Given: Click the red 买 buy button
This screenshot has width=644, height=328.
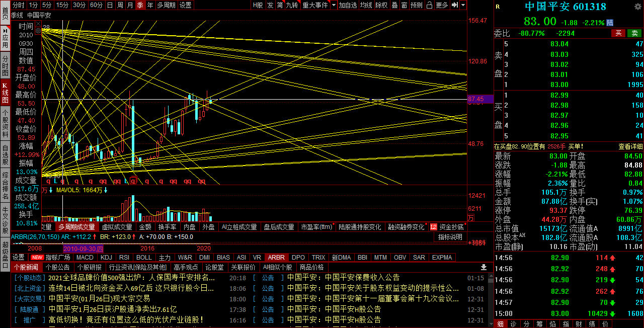Looking at the screenshot, I should [618, 33].
